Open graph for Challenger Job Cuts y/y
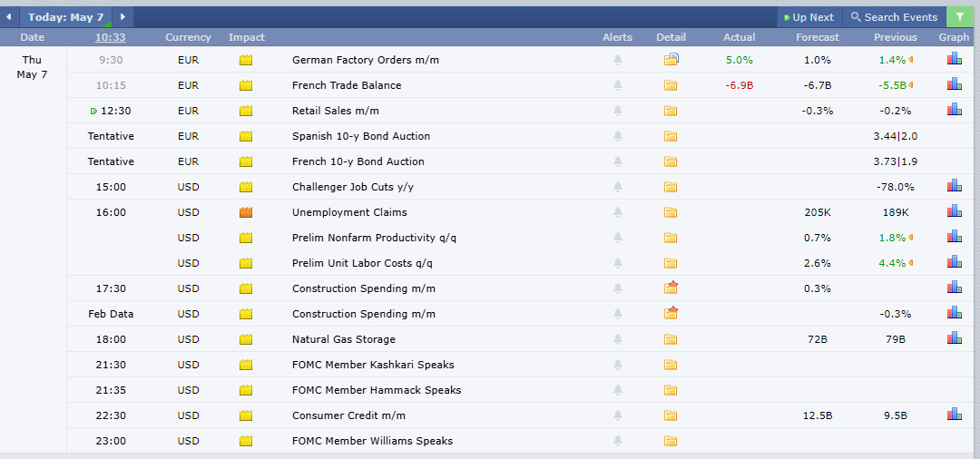This screenshot has width=980, height=459. pos(955,185)
